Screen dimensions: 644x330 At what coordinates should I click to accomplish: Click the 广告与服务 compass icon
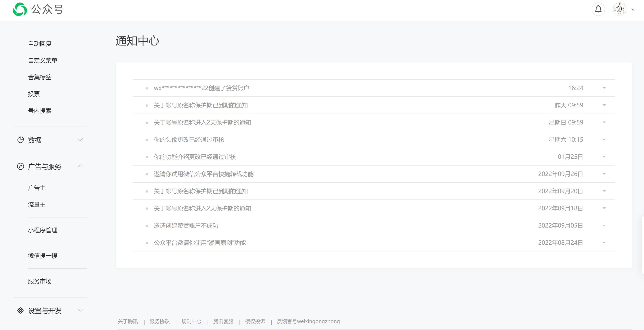coord(21,166)
